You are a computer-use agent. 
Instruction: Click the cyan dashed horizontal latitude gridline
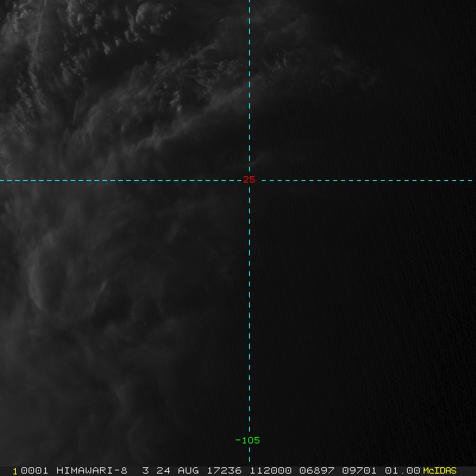coord(121,181)
